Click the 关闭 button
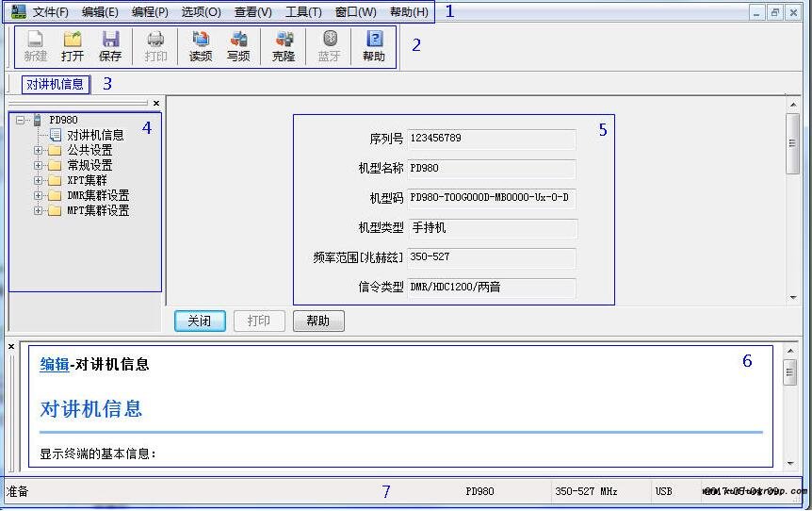Viewport: 812px width, 511px height. coord(200,321)
